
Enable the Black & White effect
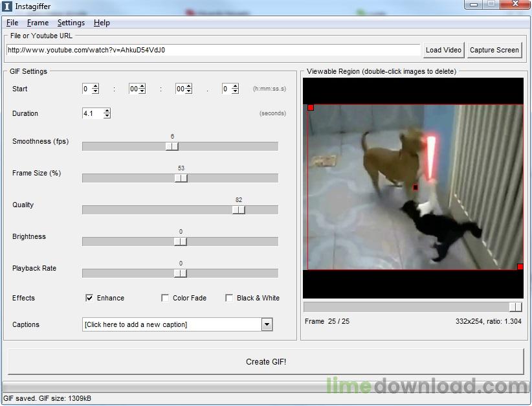tap(229, 298)
